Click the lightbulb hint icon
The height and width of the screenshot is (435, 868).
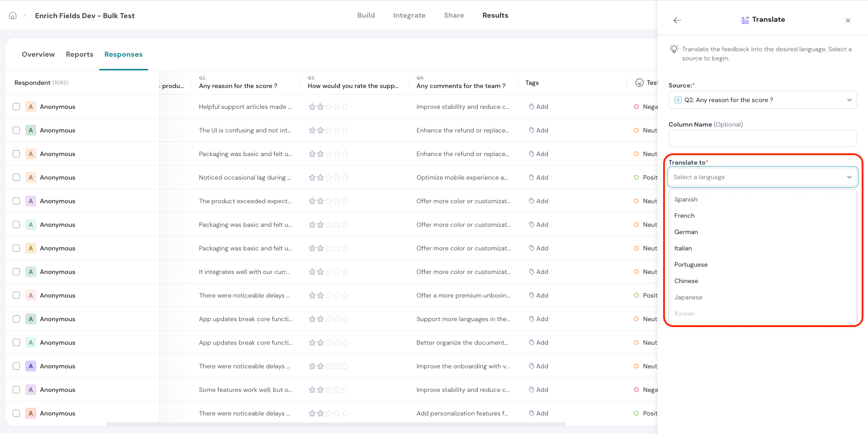[674, 49]
